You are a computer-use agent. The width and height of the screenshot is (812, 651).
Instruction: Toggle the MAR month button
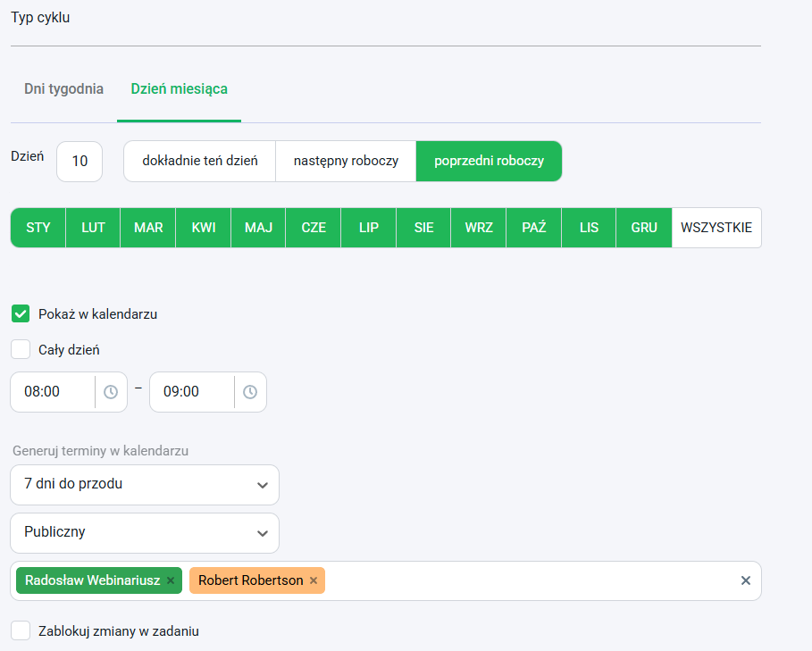point(148,228)
